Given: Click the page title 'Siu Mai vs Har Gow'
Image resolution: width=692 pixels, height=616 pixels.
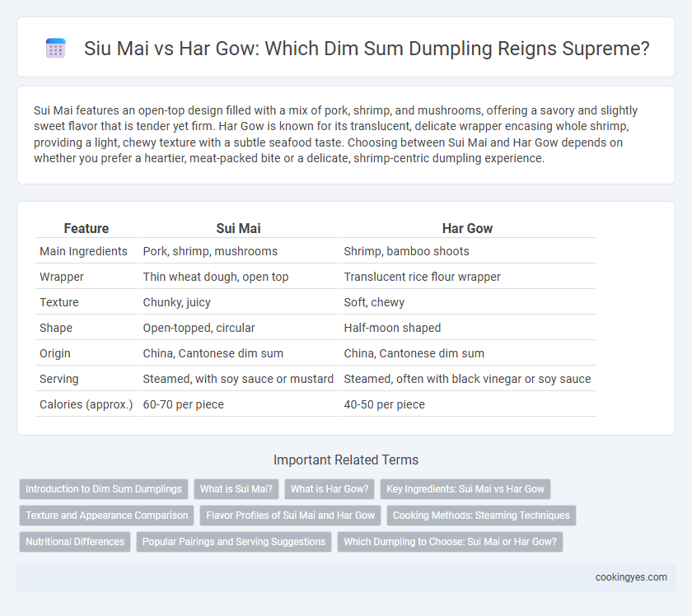Looking at the screenshot, I should click(367, 48).
